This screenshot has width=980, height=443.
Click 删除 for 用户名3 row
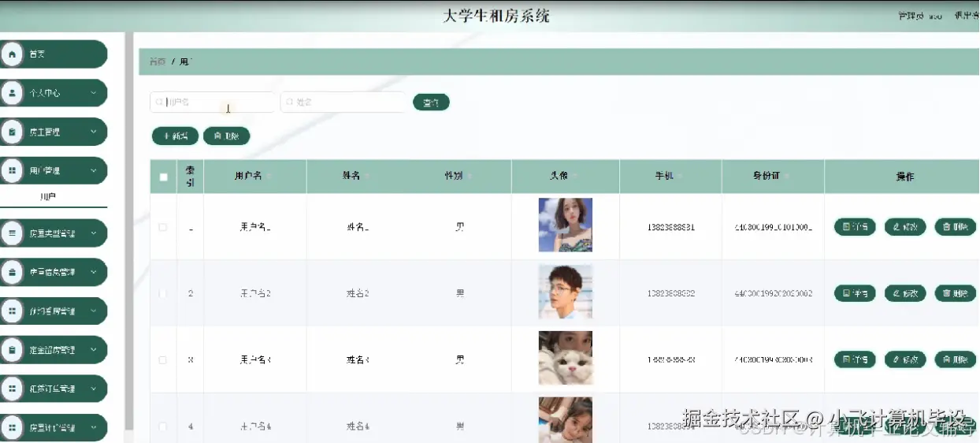955,359
